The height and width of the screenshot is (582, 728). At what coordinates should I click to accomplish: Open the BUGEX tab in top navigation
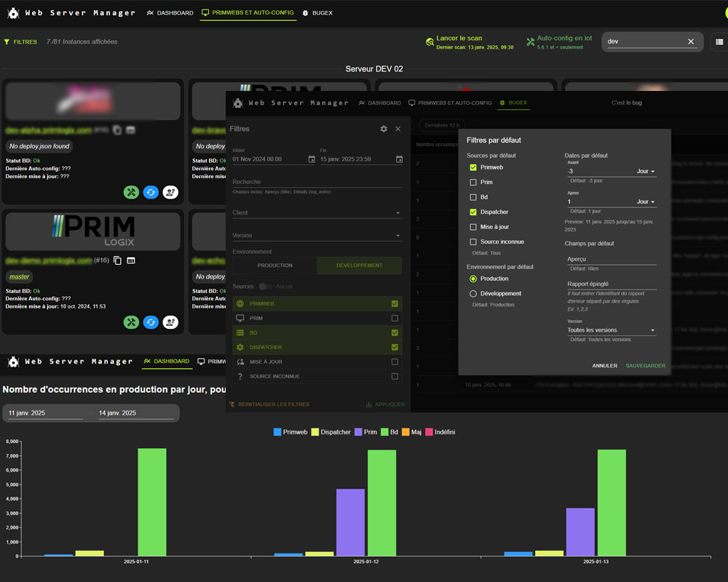pos(317,13)
